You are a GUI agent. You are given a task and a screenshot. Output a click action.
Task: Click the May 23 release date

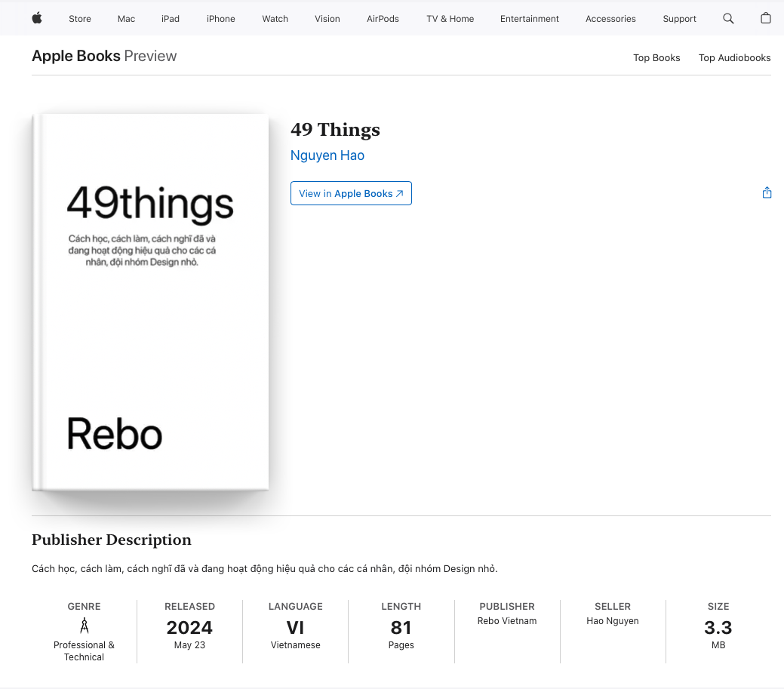[189, 645]
